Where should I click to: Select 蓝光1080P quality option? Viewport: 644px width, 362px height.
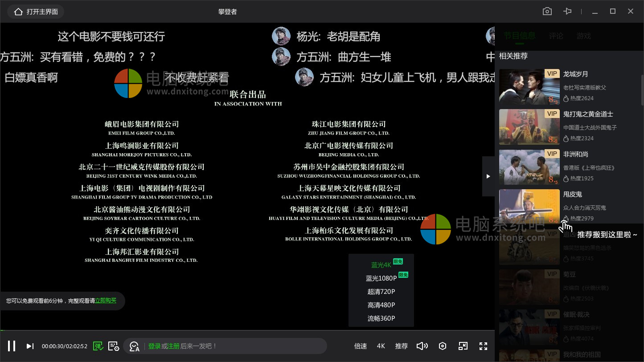[x=381, y=278]
